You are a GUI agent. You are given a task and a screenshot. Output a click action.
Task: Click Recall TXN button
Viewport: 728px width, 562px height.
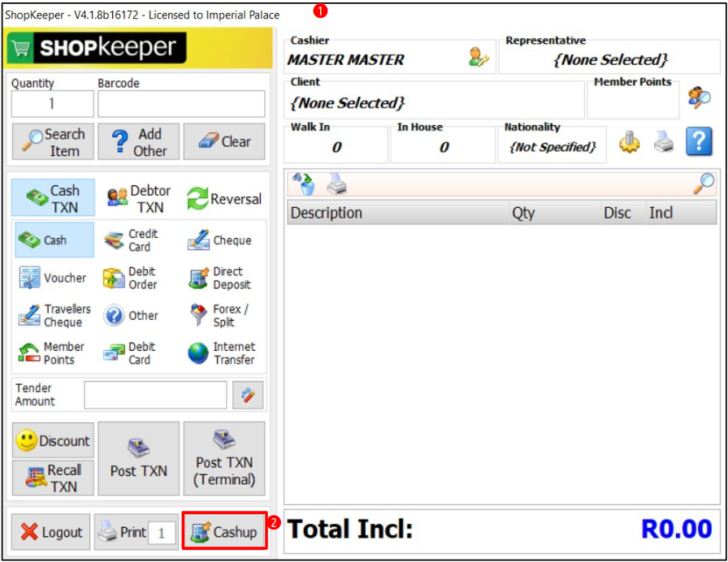pos(53,478)
